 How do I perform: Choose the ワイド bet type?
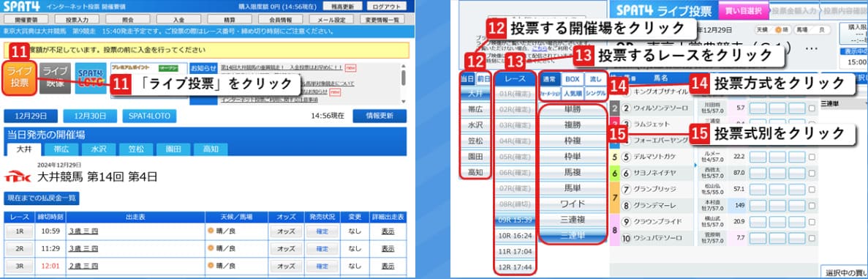click(573, 204)
